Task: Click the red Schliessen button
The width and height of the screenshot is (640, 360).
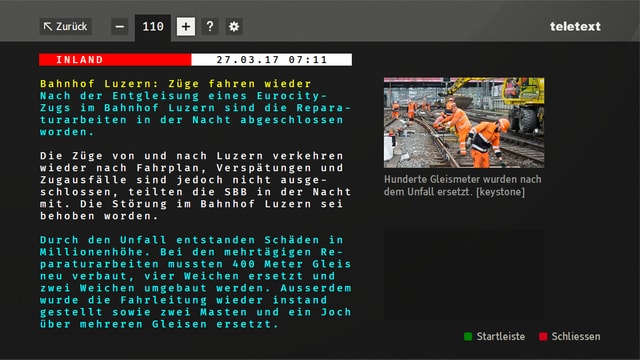Action: point(570,336)
